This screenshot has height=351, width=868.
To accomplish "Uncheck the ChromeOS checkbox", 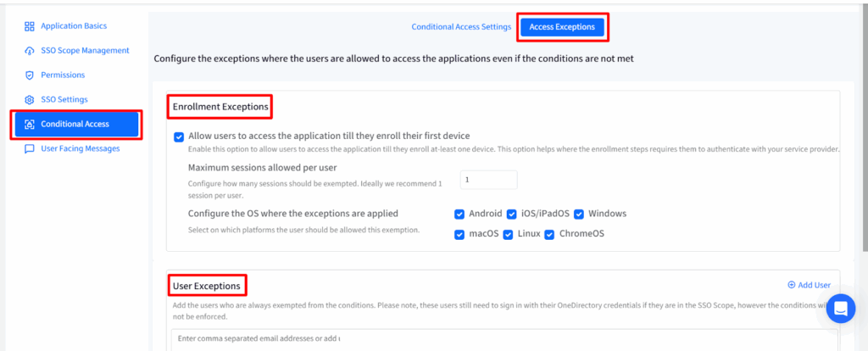I will 549,234.
